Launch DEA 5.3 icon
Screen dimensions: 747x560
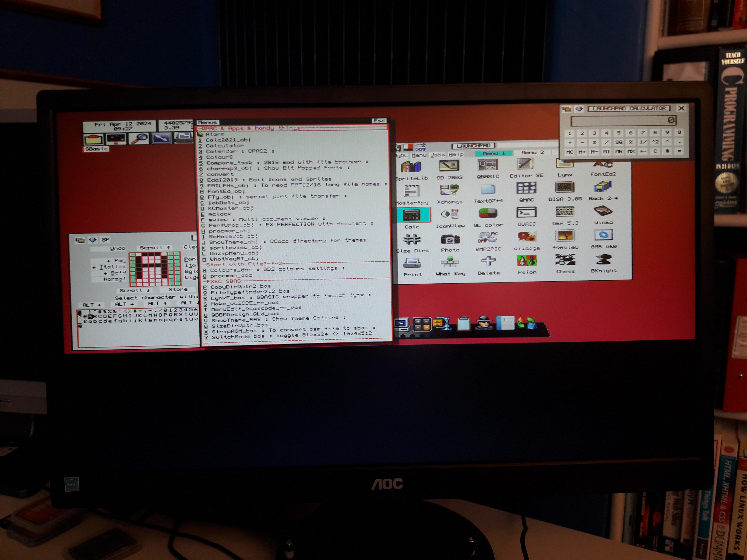pyautogui.click(x=565, y=212)
